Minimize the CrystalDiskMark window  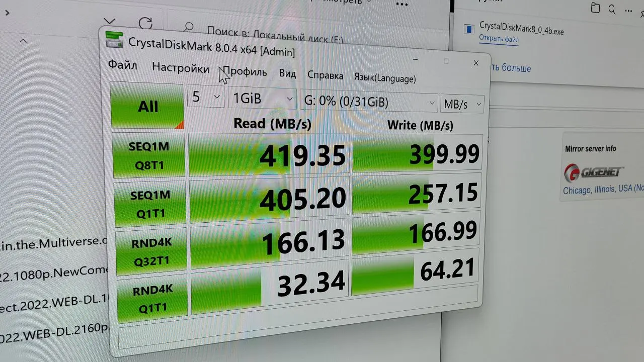coord(415,59)
